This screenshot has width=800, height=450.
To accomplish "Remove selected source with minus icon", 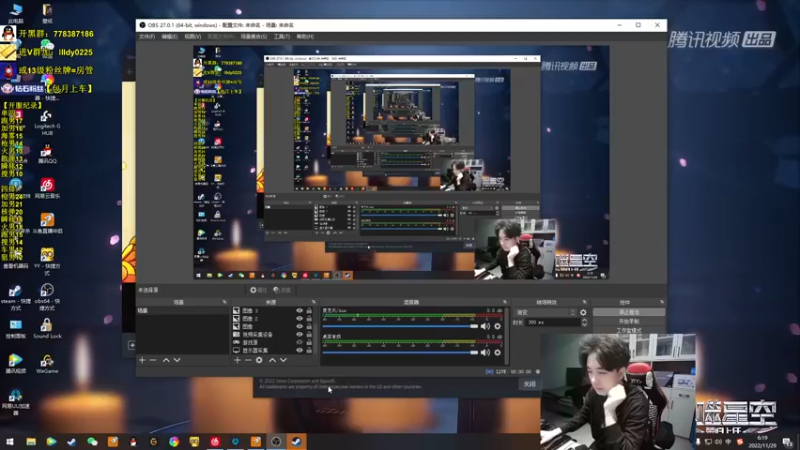I will click(248, 360).
